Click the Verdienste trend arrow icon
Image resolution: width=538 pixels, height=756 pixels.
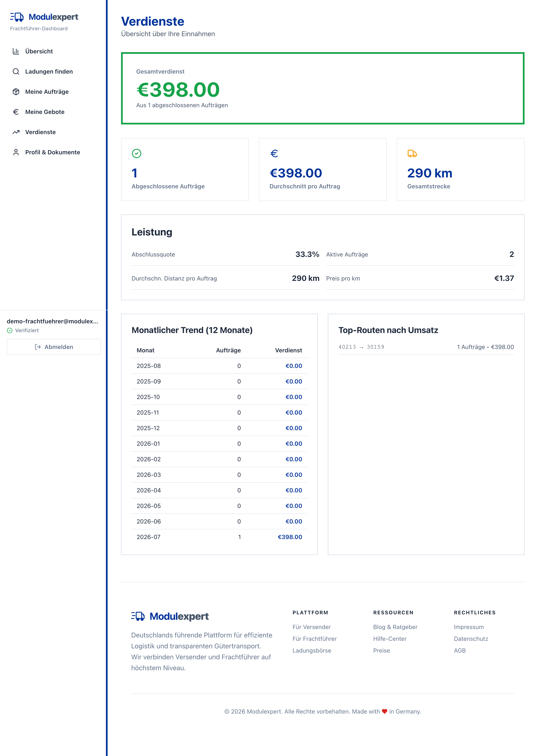(16, 132)
